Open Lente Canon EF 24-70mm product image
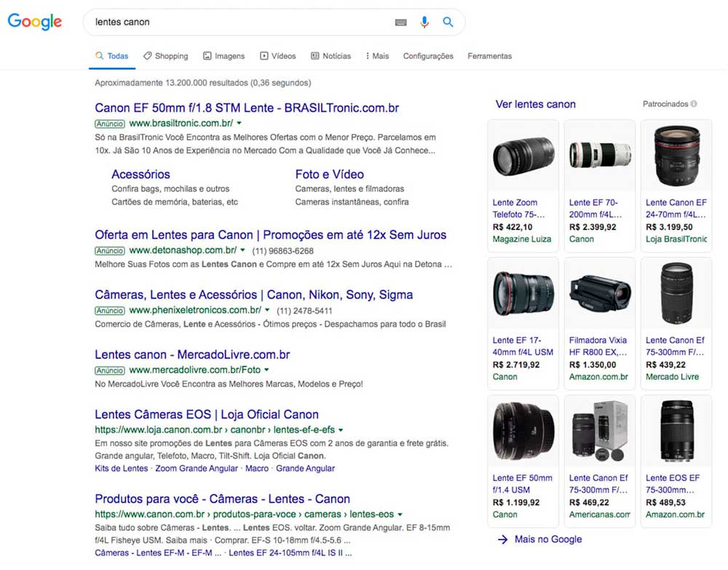Viewport: 728px width, 570px height. click(676, 156)
